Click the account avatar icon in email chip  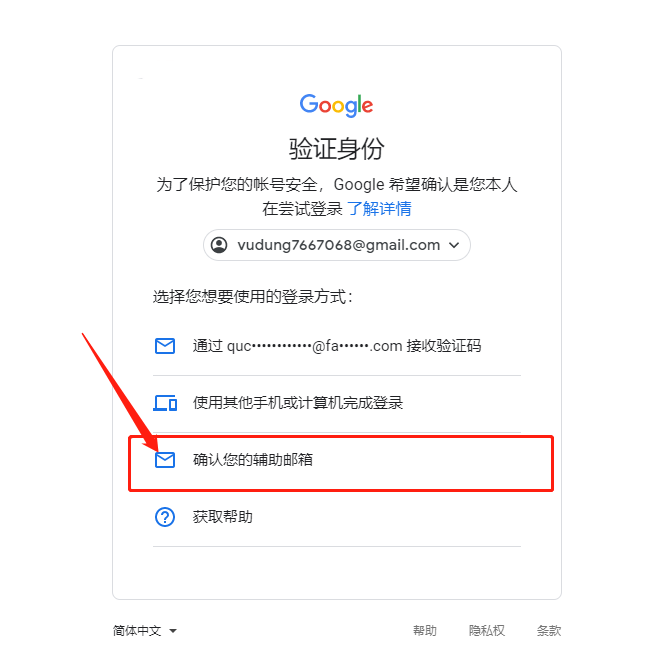219,245
